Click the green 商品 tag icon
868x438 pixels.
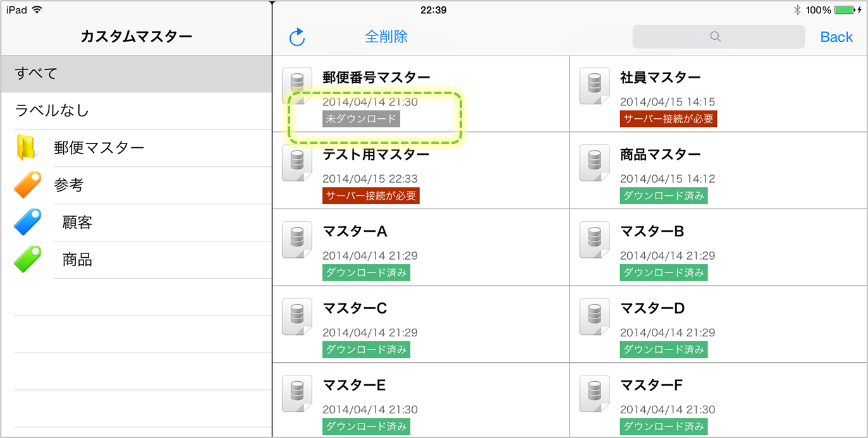tap(27, 260)
